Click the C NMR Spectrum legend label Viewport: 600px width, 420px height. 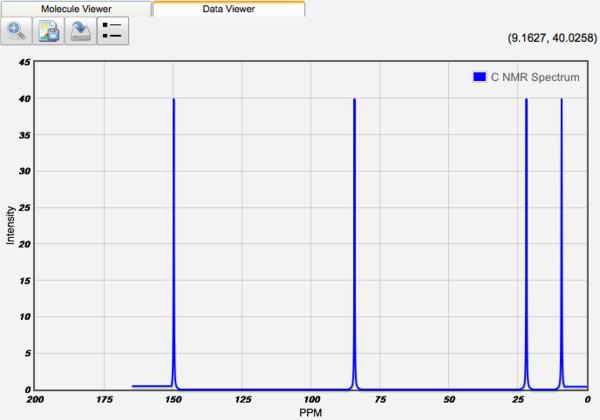click(x=533, y=76)
